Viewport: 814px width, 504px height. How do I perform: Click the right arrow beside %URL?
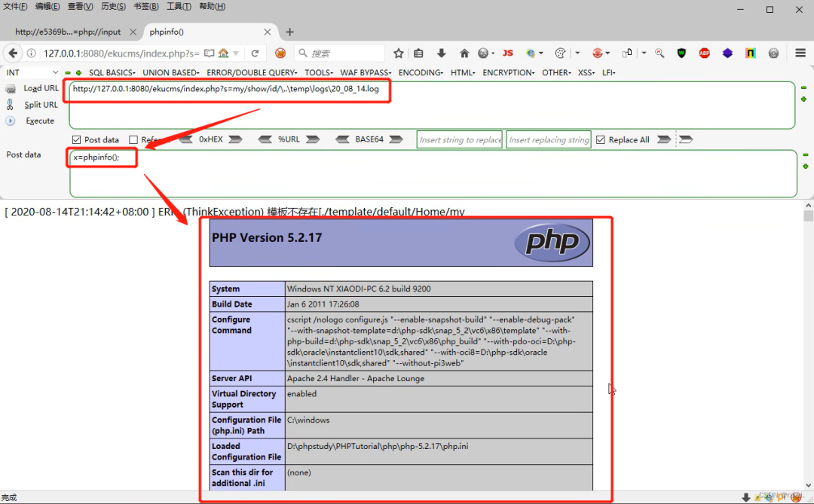click(313, 139)
